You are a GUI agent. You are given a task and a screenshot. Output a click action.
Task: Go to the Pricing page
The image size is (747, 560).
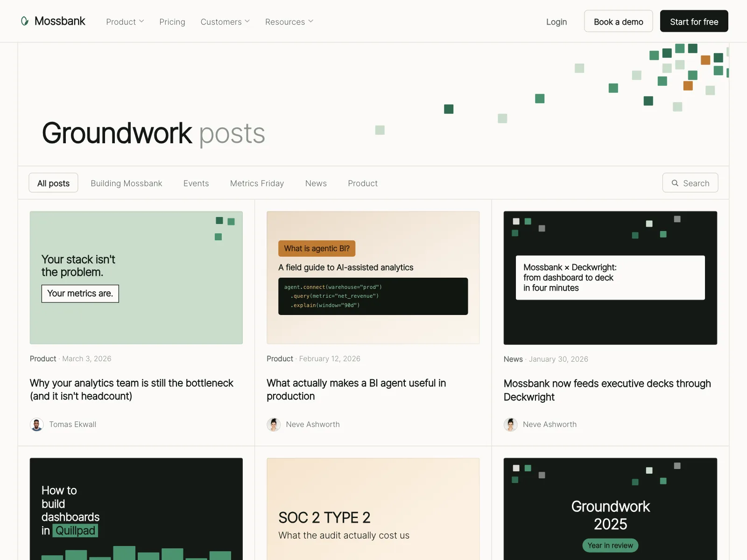172,22
